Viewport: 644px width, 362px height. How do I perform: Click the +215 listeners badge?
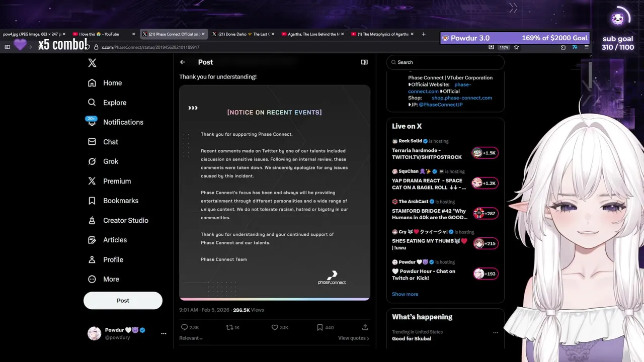click(485, 243)
